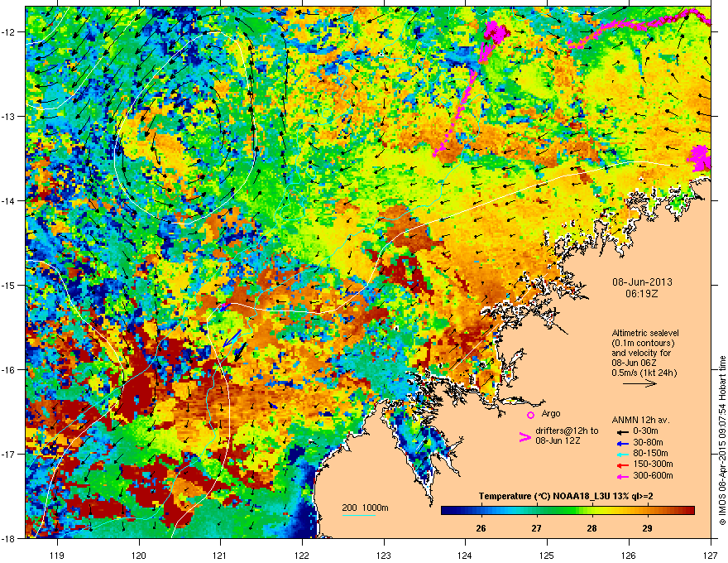This screenshot has width=728, height=563.
Task: Click the 'drifters@12h to' legend label
Action: coord(567,431)
